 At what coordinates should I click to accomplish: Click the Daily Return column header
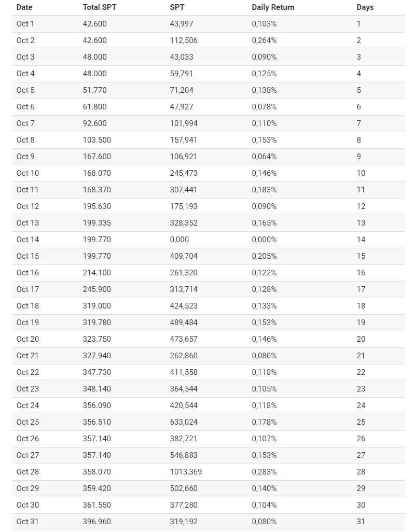[273, 7]
